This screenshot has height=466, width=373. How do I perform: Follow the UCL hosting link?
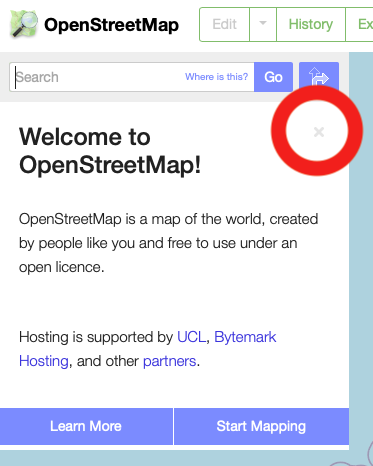[x=191, y=337]
